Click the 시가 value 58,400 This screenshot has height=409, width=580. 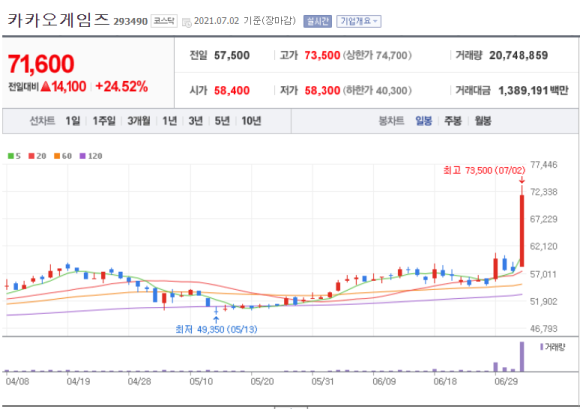232,91
